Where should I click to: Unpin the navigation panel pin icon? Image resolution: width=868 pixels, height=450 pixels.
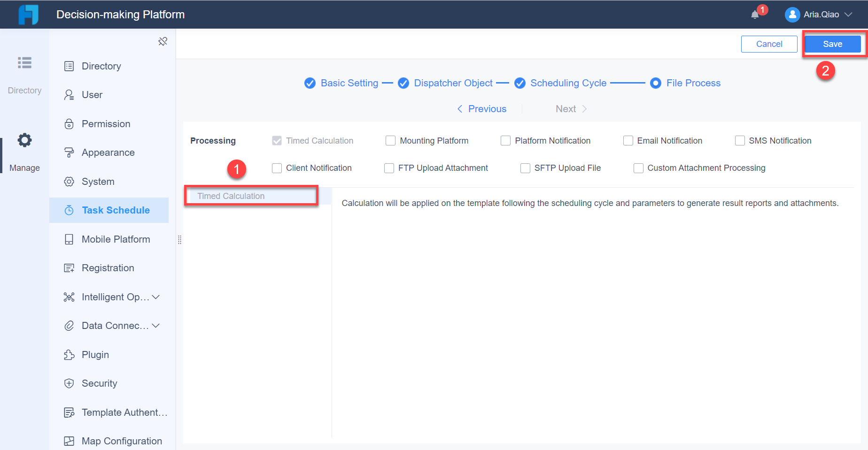163,41
